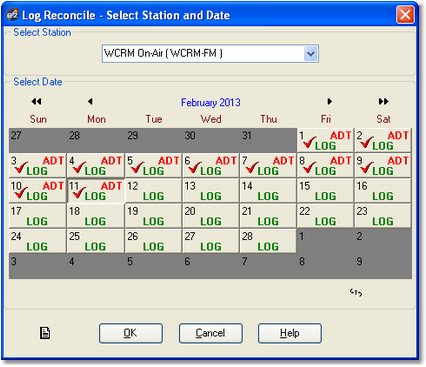Select February 1 with ADT and LOG
Image resolution: width=426 pixels, height=367 pixels.
click(x=325, y=140)
